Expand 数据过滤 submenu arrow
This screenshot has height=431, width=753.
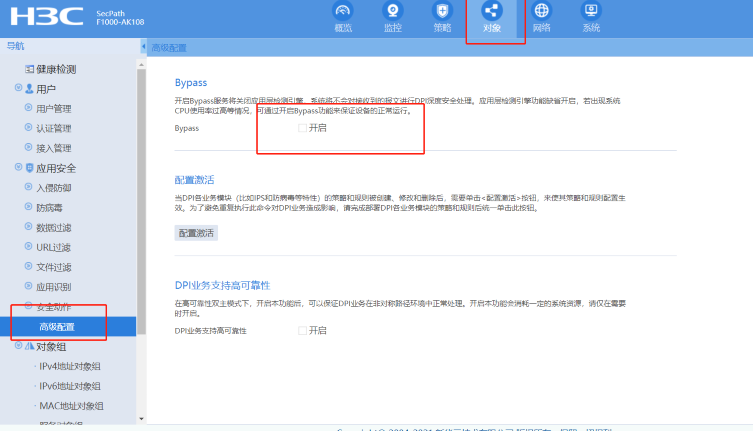[28, 226]
